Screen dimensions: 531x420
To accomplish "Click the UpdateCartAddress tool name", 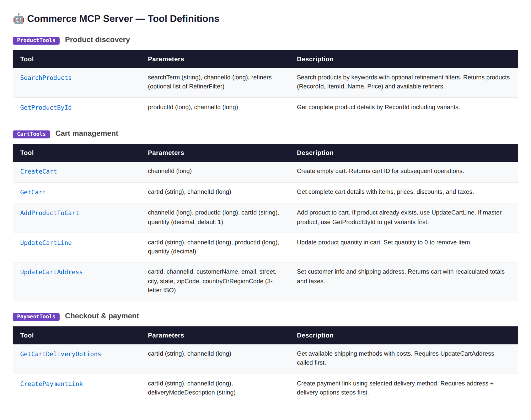I will tap(52, 272).
